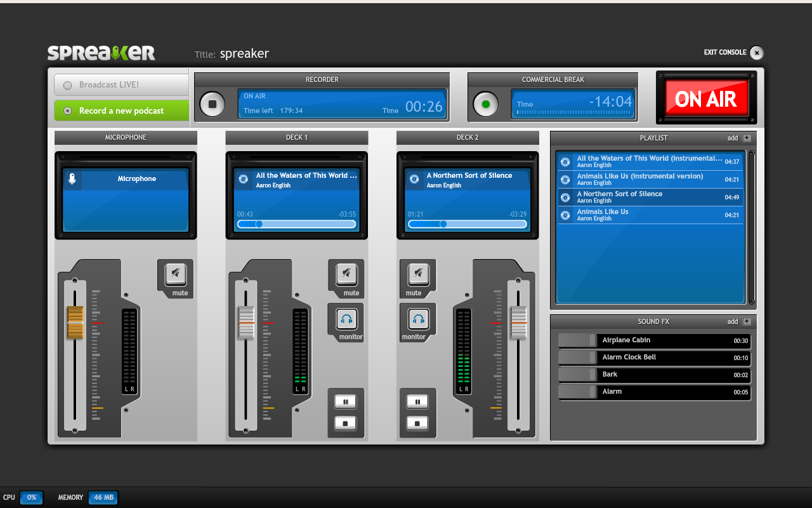The width and height of the screenshot is (812, 508).
Task: Click the Deck 2 volume fader handle
Action: point(519,323)
